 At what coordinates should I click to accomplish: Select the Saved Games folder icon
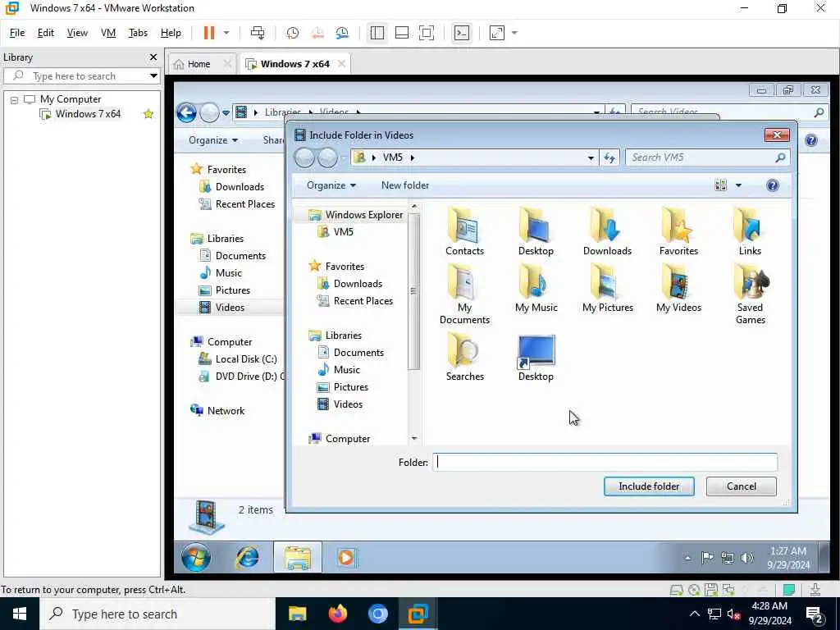[750, 294]
